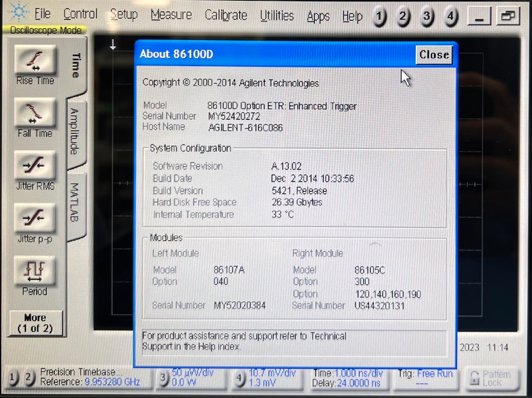The image size is (532, 398).
Task: Open the Apps menu
Action: coord(318,16)
